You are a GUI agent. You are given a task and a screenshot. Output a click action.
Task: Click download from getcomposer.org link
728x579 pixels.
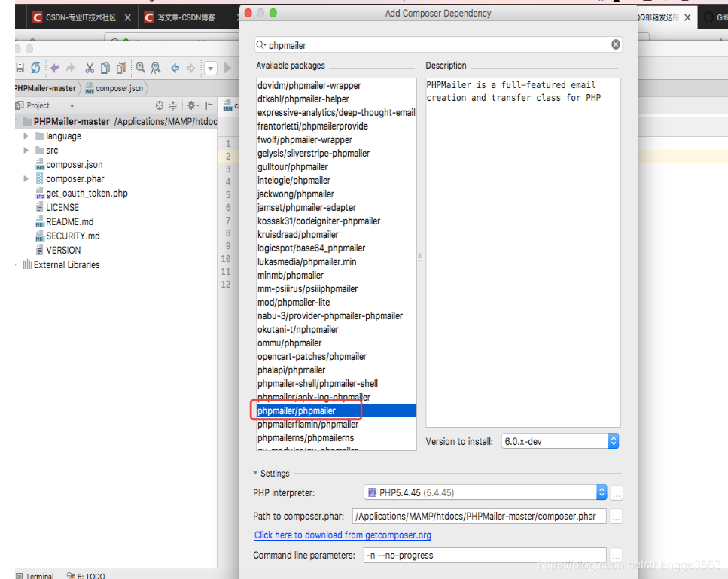(343, 535)
